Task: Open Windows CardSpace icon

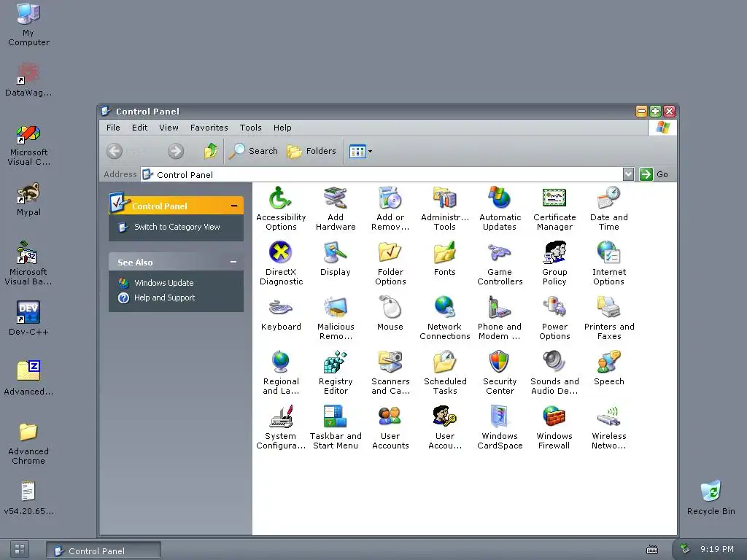Action: pyautogui.click(x=500, y=427)
